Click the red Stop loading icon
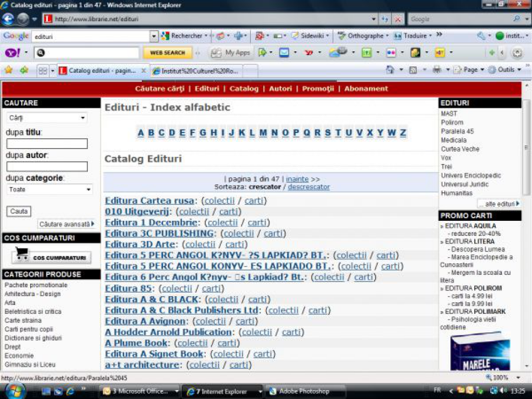532x399 pixels. tap(398, 19)
